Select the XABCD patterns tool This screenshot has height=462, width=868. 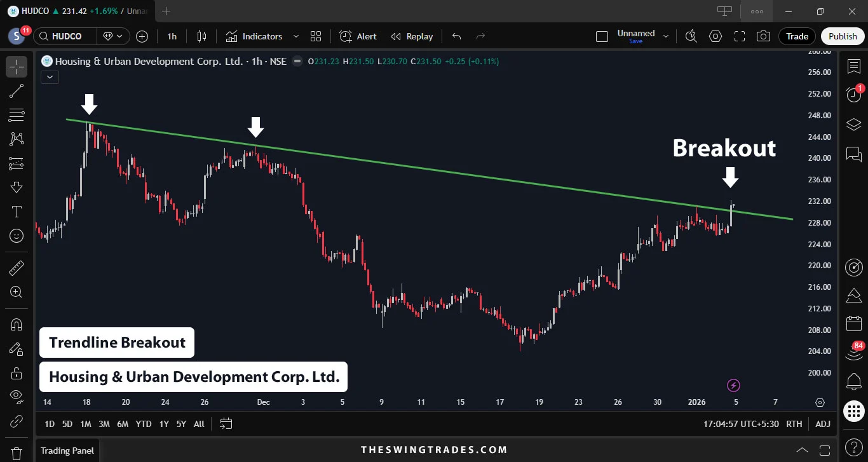click(x=17, y=139)
